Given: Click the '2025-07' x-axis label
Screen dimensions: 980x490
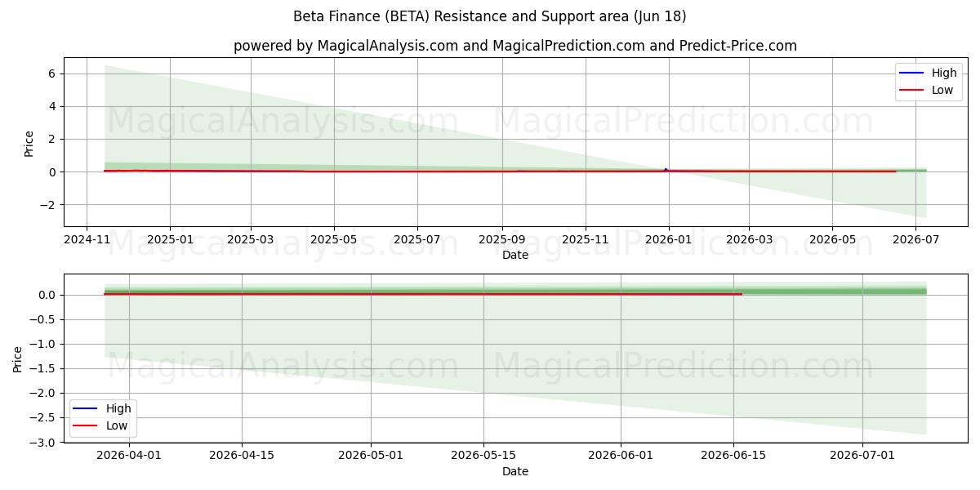Looking at the screenshot, I should tap(416, 240).
